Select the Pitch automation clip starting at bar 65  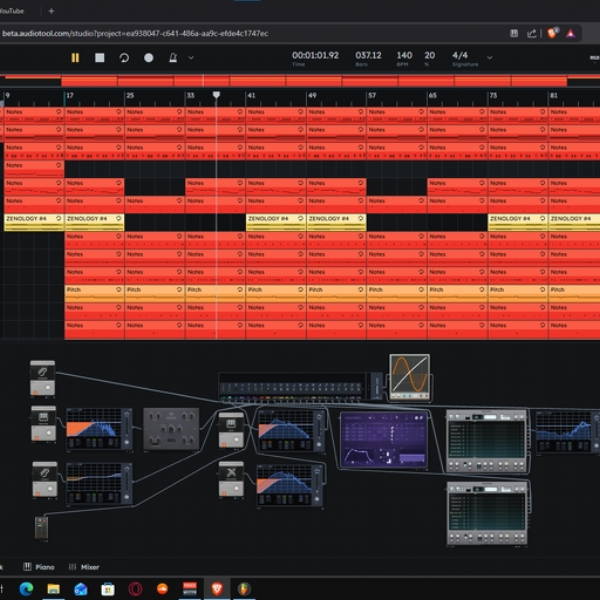click(457, 294)
